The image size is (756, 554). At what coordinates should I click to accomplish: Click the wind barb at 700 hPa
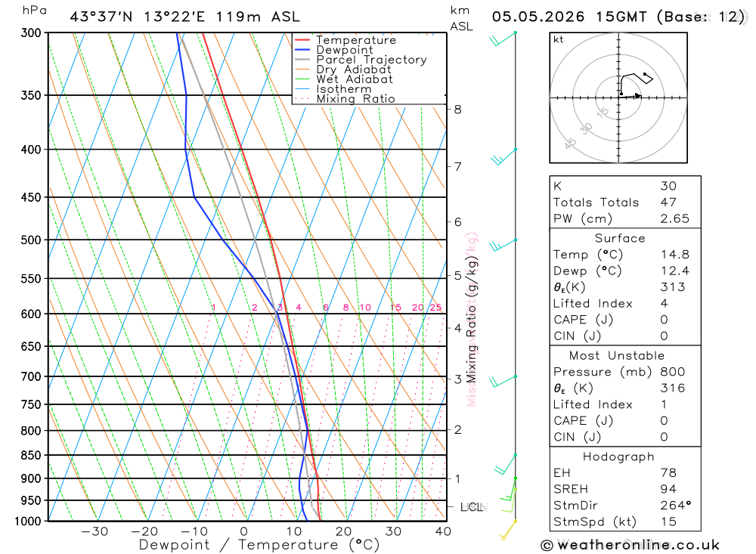coord(503,381)
